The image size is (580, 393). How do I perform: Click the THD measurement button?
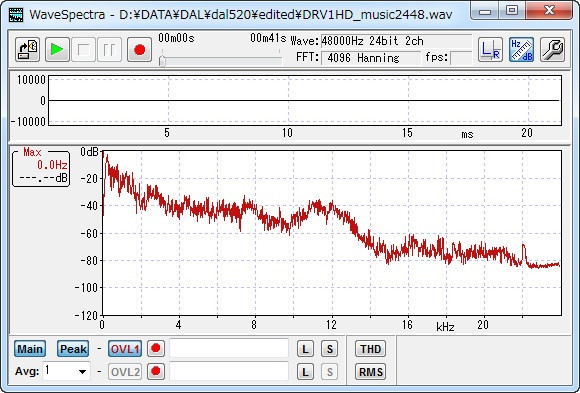click(371, 349)
